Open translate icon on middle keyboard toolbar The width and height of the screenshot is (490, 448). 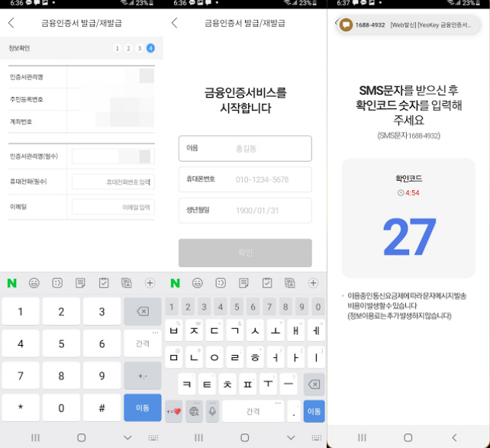tap(290, 283)
